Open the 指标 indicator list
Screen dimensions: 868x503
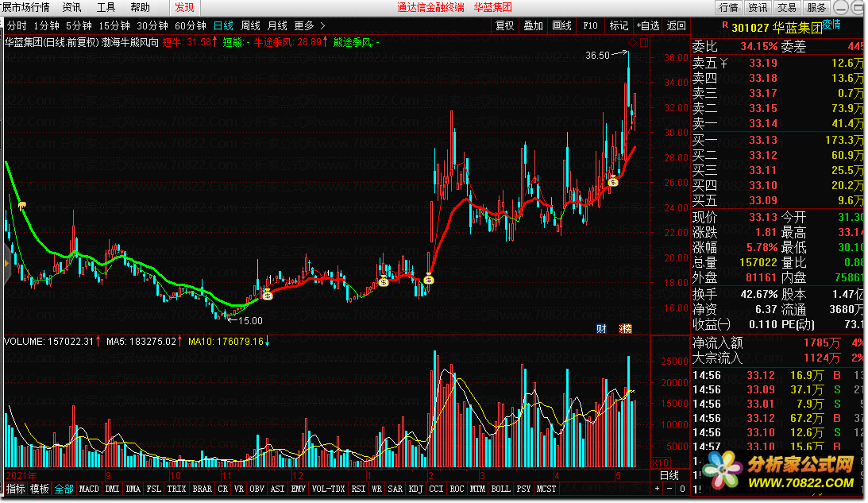pos(16,489)
